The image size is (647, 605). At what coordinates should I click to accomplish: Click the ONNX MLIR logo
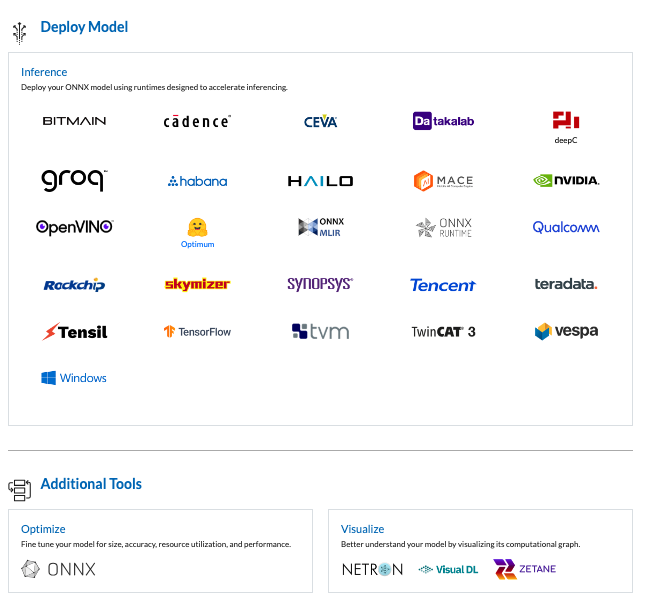tap(321, 227)
